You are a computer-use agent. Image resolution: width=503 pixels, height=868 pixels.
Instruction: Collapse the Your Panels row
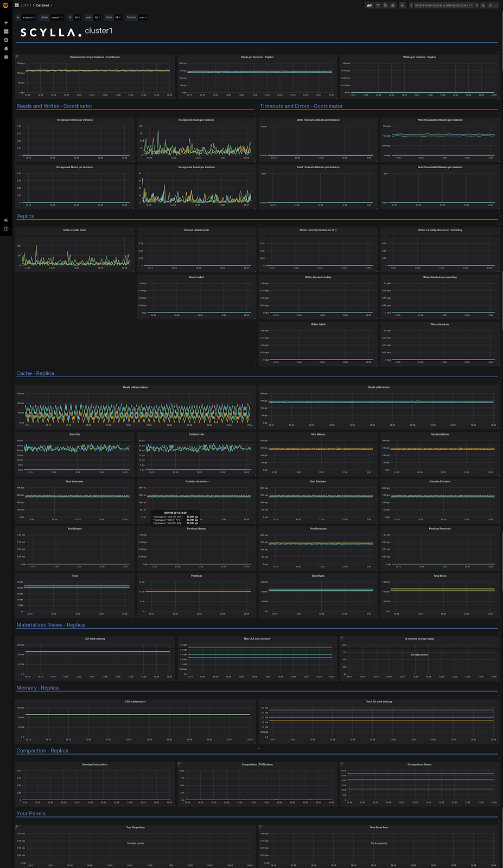(31, 814)
